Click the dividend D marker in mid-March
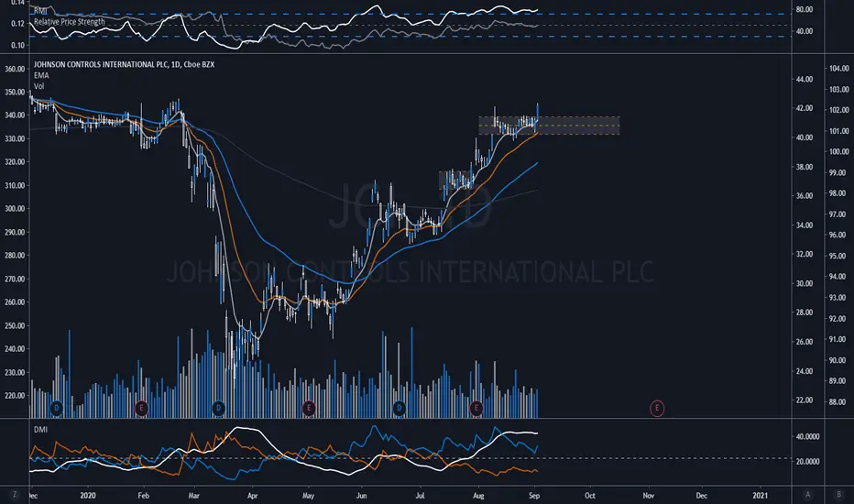 [218, 408]
